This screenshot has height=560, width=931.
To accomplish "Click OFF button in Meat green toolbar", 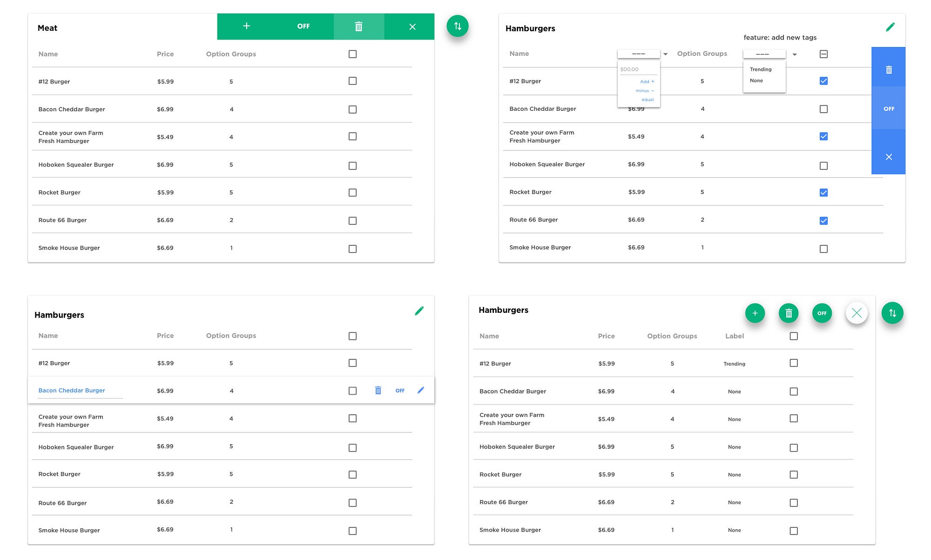I will 304,26.
